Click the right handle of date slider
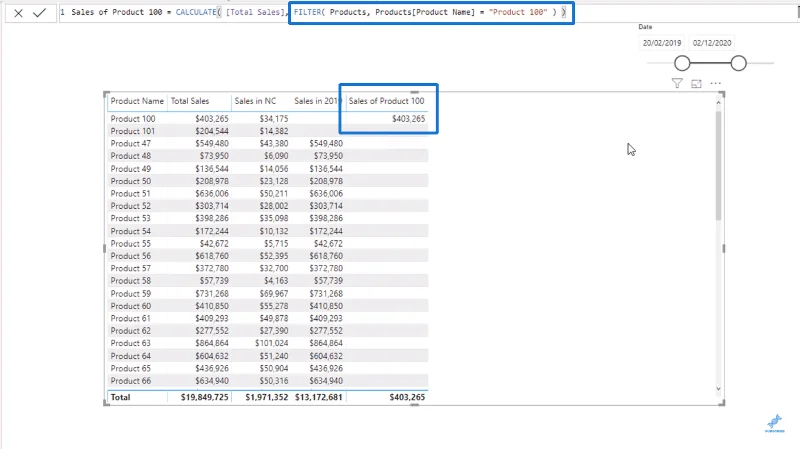 (738, 63)
